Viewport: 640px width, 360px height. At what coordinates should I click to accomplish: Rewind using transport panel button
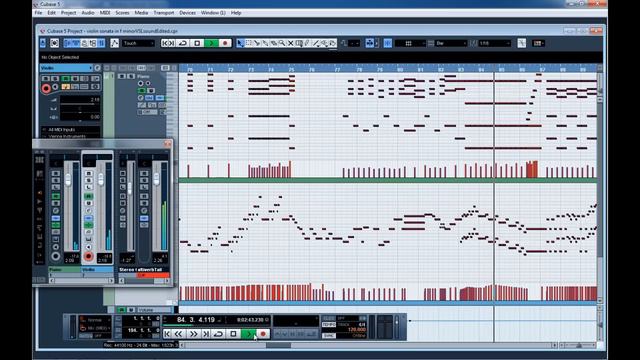pyautogui.click(x=179, y=334)
